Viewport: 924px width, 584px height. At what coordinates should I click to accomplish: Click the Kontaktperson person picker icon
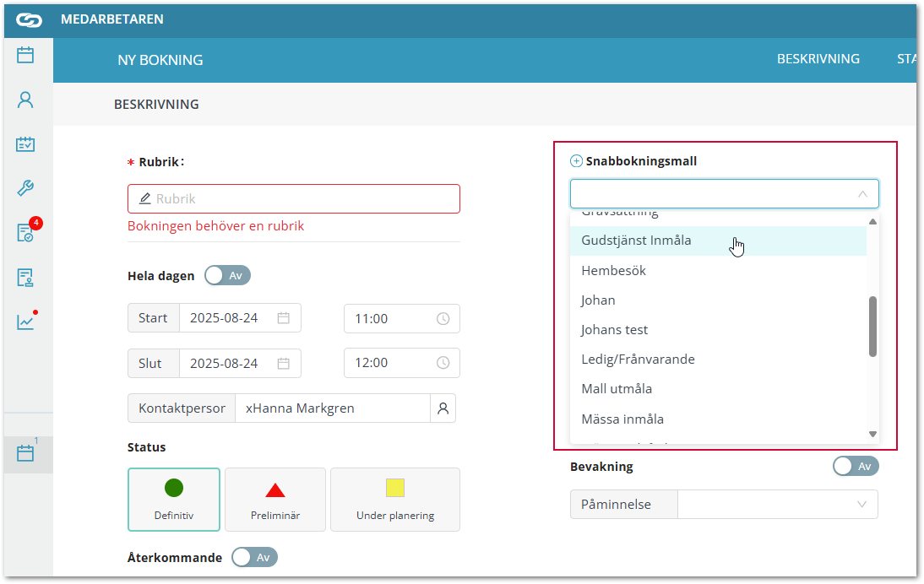click(443, 408)
